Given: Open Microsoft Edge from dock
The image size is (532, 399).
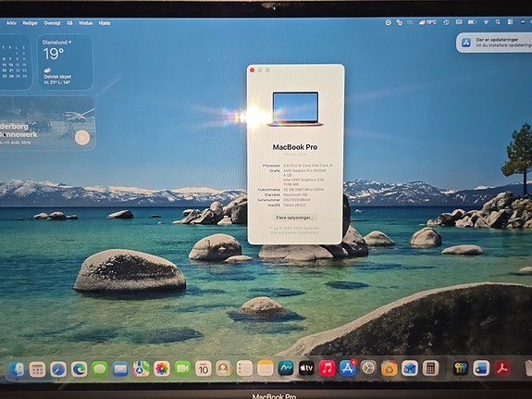Looking at the screenshot, I should [79, 369].
